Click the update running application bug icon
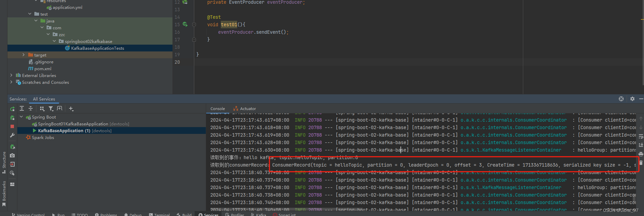Image resolution: width=644 pixels, height=216 pixels. click(x=12, y=146)
